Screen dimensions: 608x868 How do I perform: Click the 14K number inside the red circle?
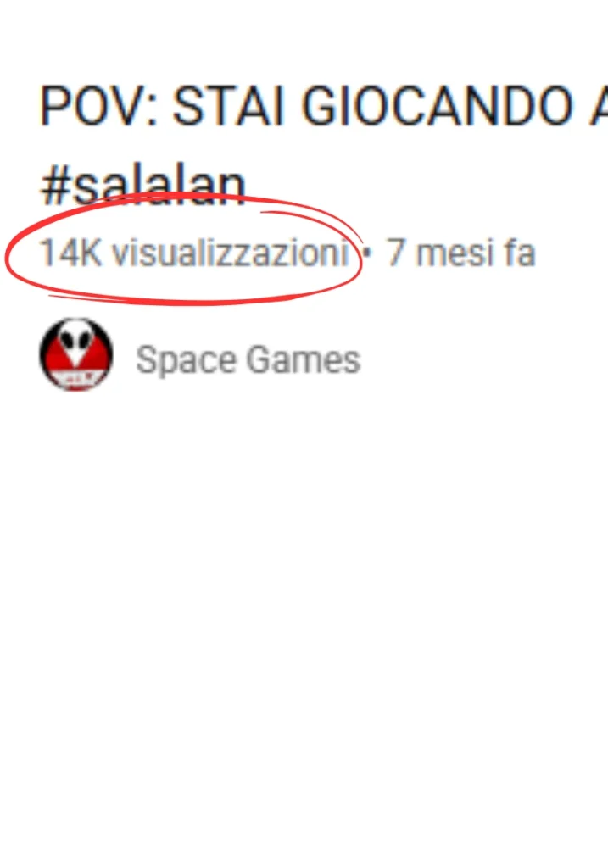click(71, 253)
